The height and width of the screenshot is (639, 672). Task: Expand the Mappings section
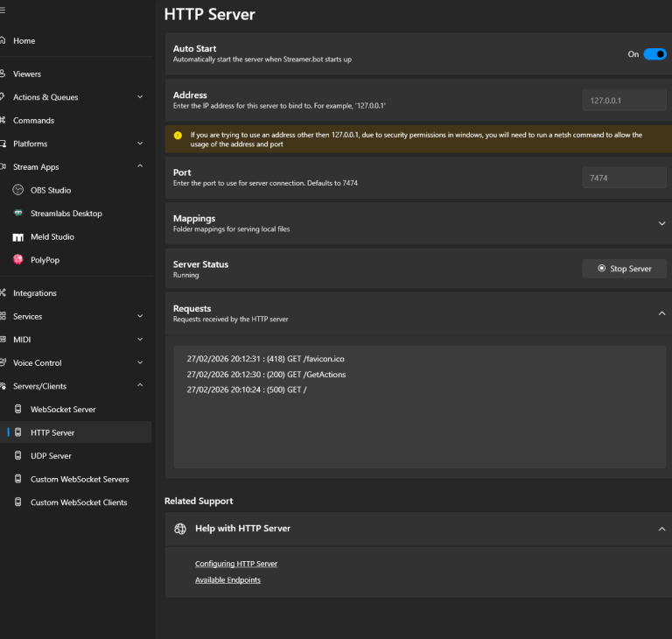pyautogui.click(x=661, y=223)
